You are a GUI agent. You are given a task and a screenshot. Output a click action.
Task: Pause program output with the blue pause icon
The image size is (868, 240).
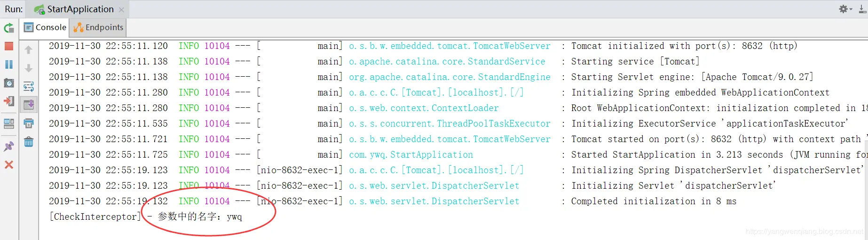coord(8,64)
